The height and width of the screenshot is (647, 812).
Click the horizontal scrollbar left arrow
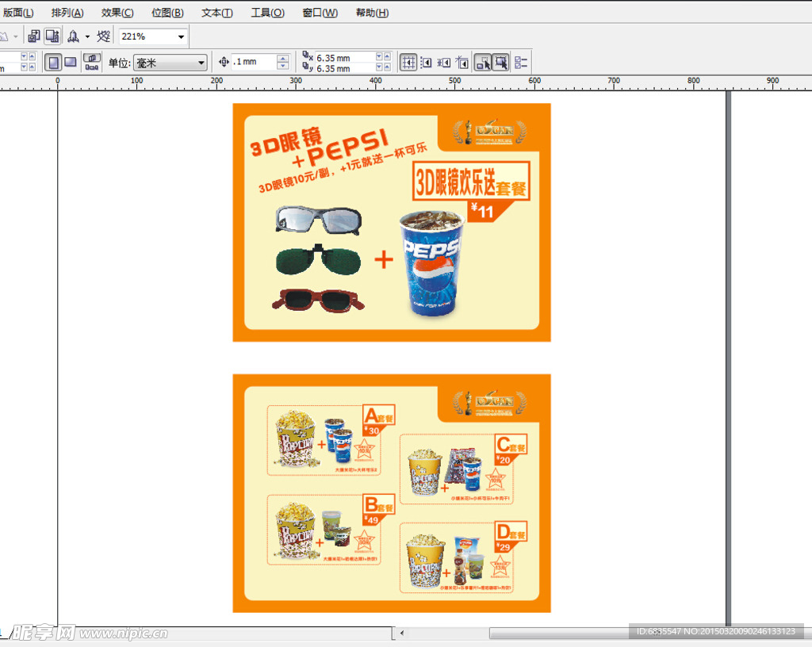(x=402, y=633)
